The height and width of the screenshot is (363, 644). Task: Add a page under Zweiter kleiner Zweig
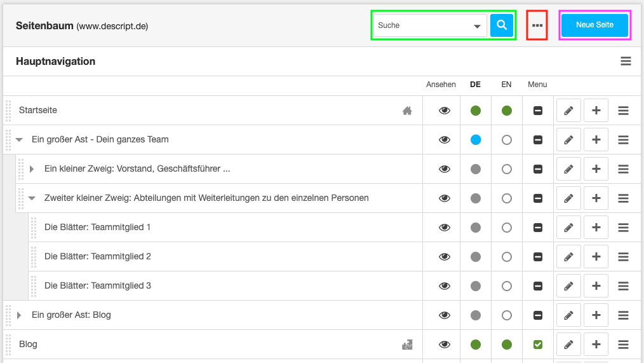(596, 198)
